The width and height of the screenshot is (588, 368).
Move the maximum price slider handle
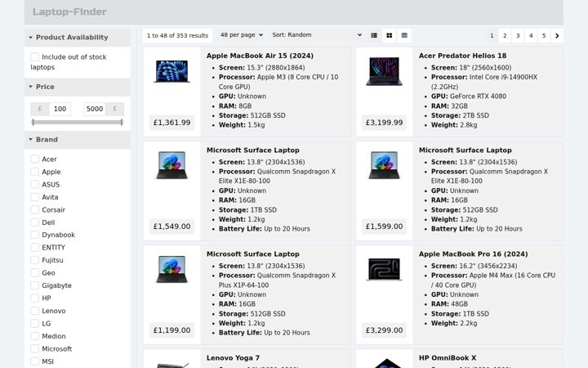pyautogui.click(x=122, y=122)
